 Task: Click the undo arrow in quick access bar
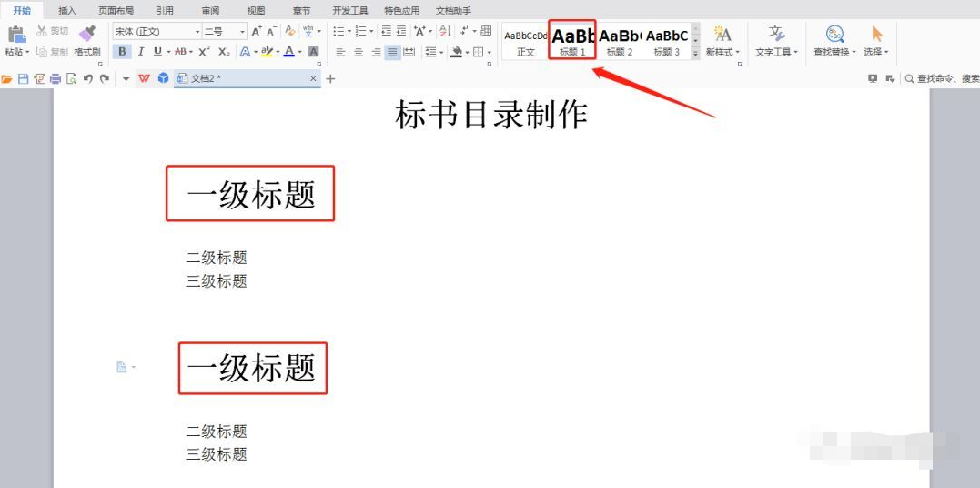pos(88,79)
